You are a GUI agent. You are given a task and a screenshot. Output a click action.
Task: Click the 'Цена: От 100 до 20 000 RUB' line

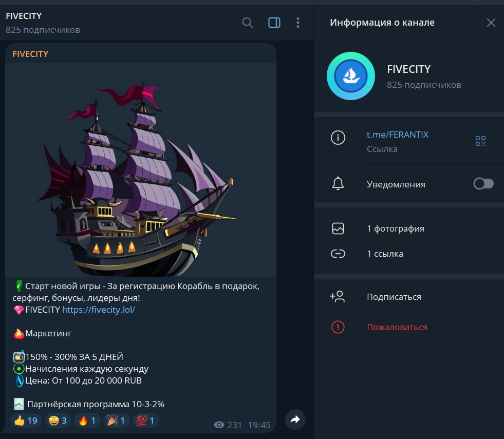84,380
